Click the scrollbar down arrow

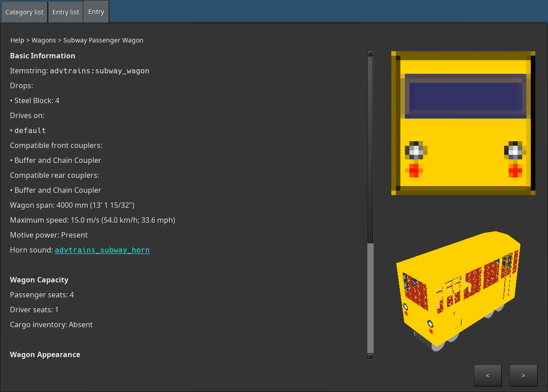point(370,356)
